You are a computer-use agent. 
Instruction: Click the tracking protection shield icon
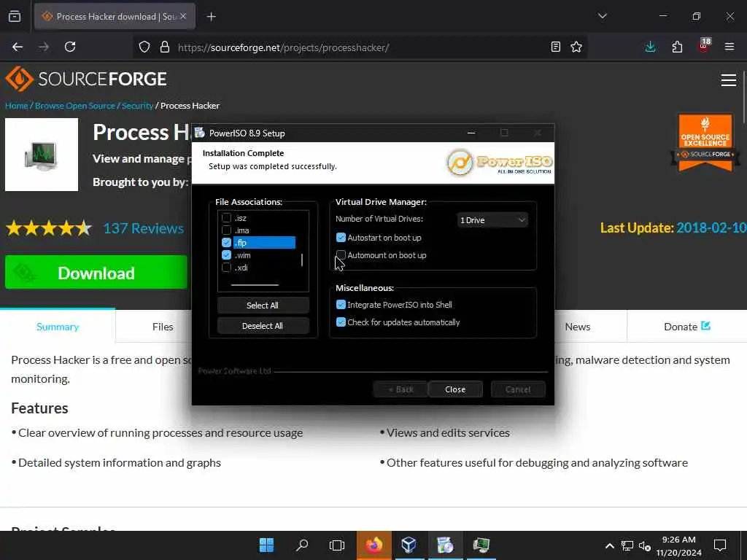click(144, 47)
